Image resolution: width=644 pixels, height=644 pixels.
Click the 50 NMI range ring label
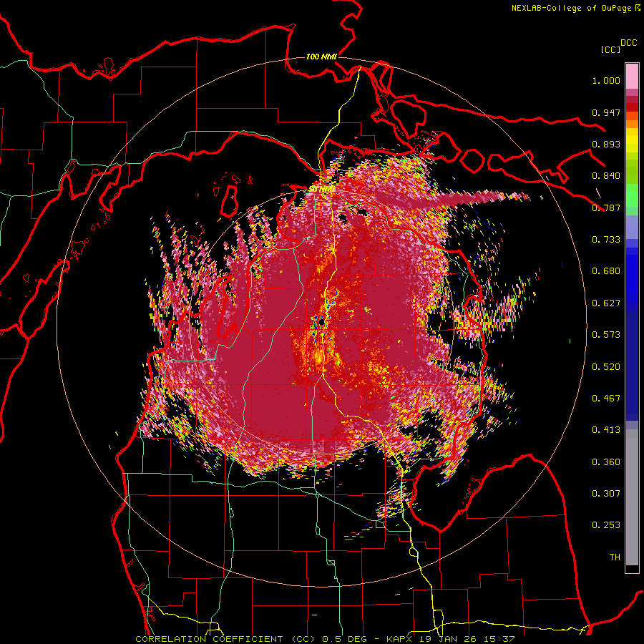click(x=321, y=190)
